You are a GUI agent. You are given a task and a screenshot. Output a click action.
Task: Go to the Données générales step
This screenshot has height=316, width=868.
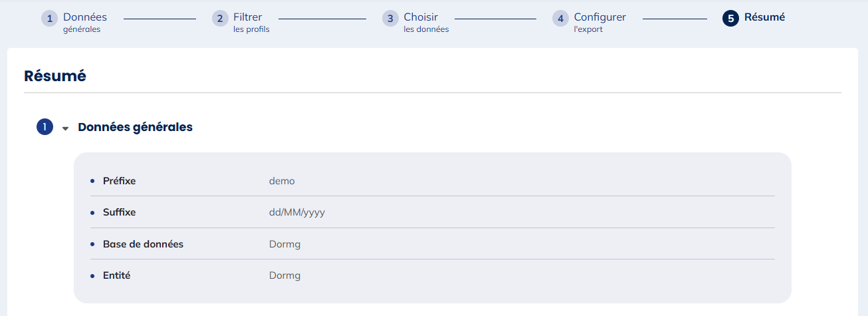pyautogui.click(x=84, y=22)
